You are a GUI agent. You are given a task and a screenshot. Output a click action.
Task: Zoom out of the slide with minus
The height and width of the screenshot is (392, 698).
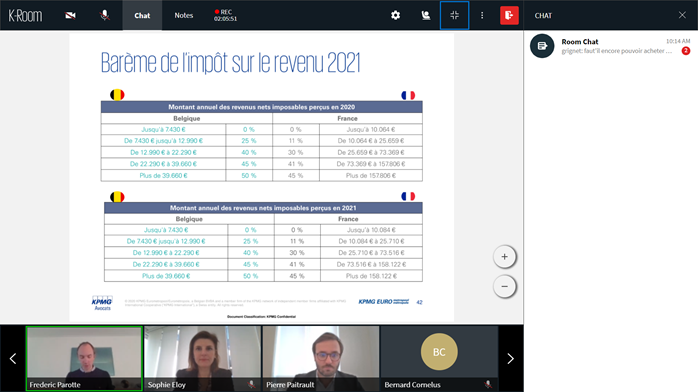[504, 287]
